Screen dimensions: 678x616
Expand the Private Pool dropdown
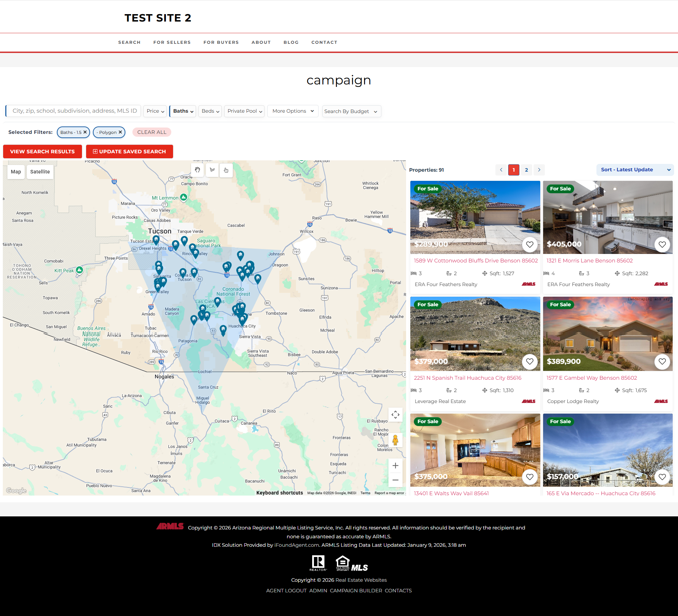244,111
